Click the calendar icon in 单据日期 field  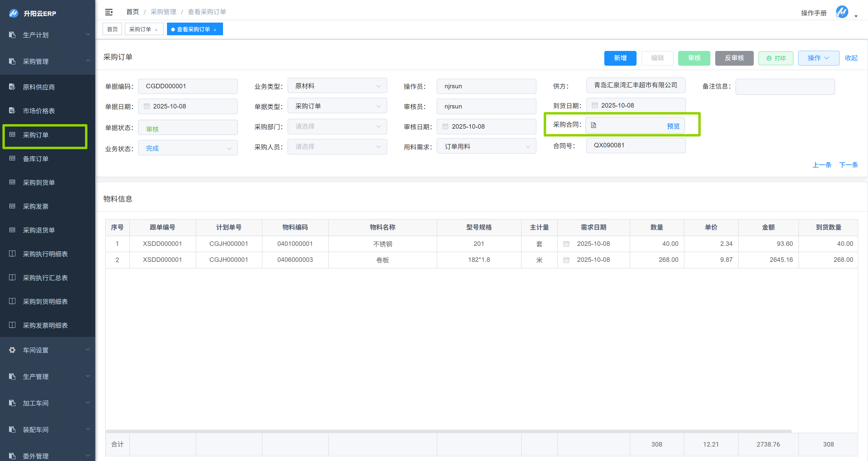[146, 106]
